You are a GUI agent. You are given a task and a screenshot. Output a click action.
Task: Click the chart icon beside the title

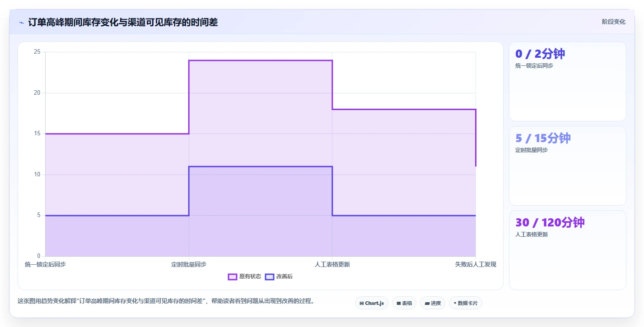(21, 23)
